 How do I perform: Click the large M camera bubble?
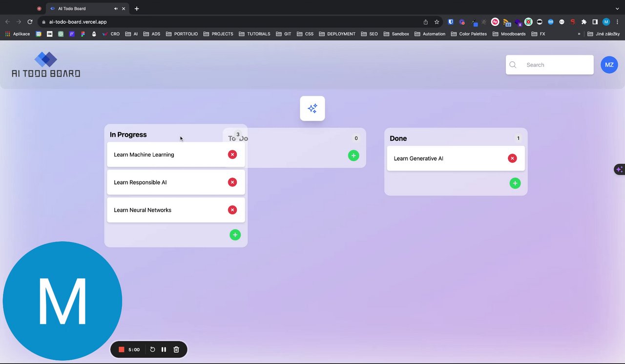tap(62, 301)
